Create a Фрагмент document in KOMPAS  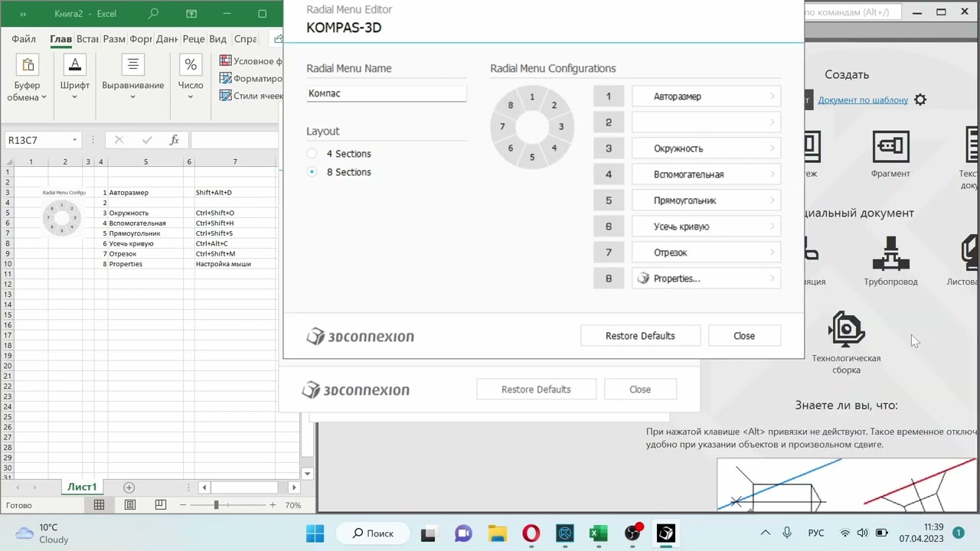pyautogui.click(x=890, y=154)
